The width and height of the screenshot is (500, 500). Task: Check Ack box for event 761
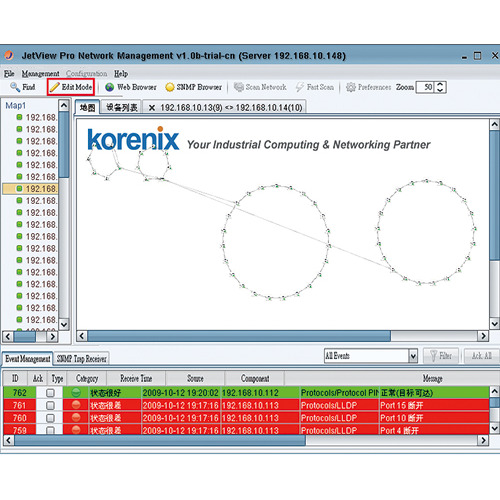pos(50,405)
